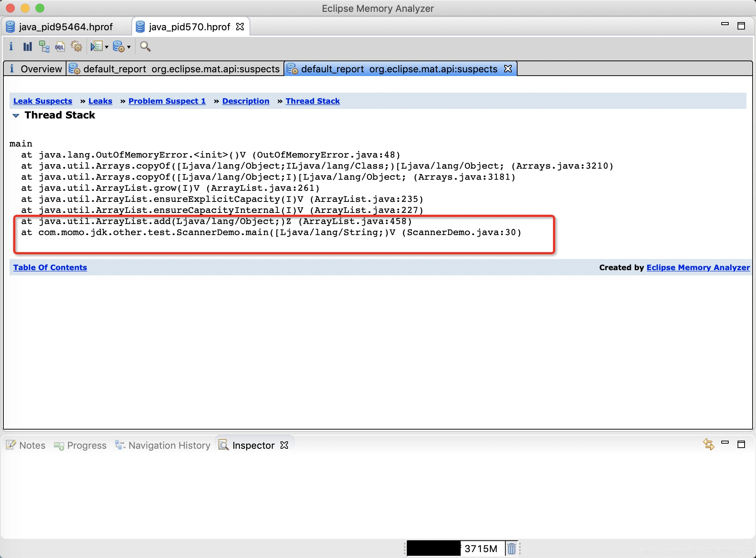Expand the Run Expert System Test dropdown arrow
This screenshot has width=756, height=558.
coord(107,47)
